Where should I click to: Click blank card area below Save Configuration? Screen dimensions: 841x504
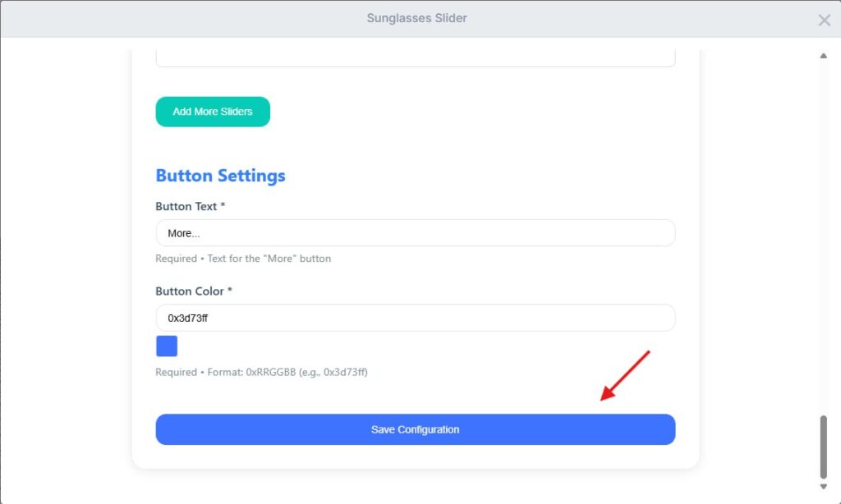tap(415, 457)
